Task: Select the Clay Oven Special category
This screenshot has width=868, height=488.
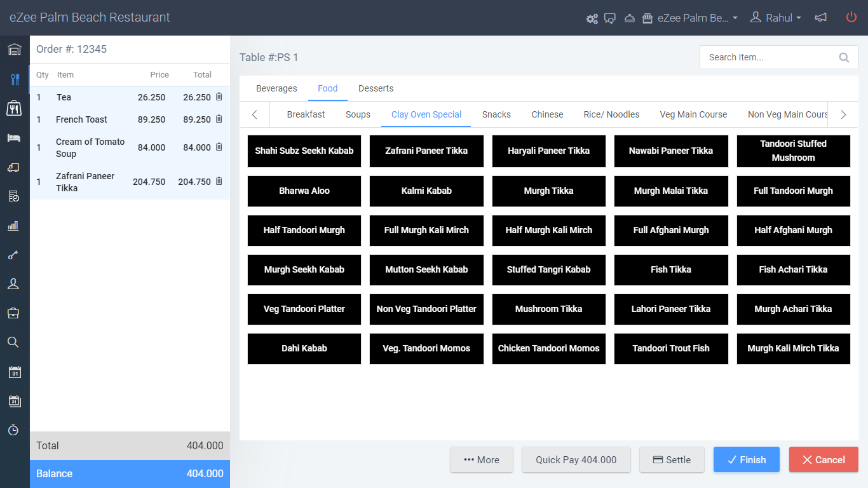Action: tap(426, 114)
